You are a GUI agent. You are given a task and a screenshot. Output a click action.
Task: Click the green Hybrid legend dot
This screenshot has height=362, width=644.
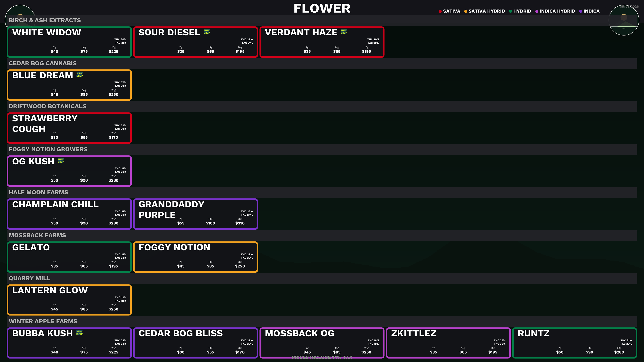pos(510,11)
